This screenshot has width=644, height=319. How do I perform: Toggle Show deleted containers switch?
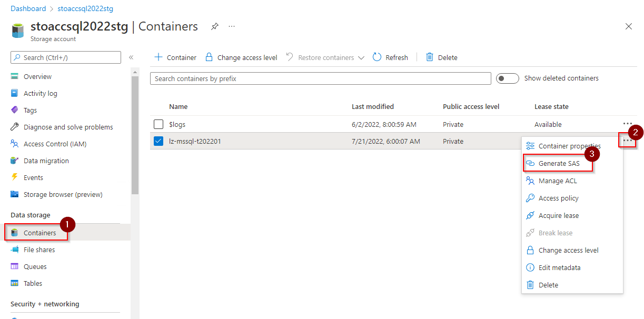click(508, 78)
